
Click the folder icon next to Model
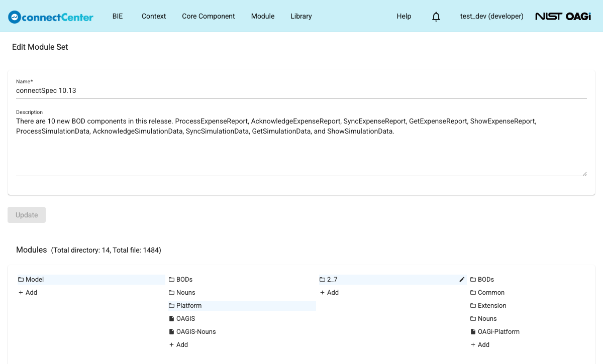[21, 280]
